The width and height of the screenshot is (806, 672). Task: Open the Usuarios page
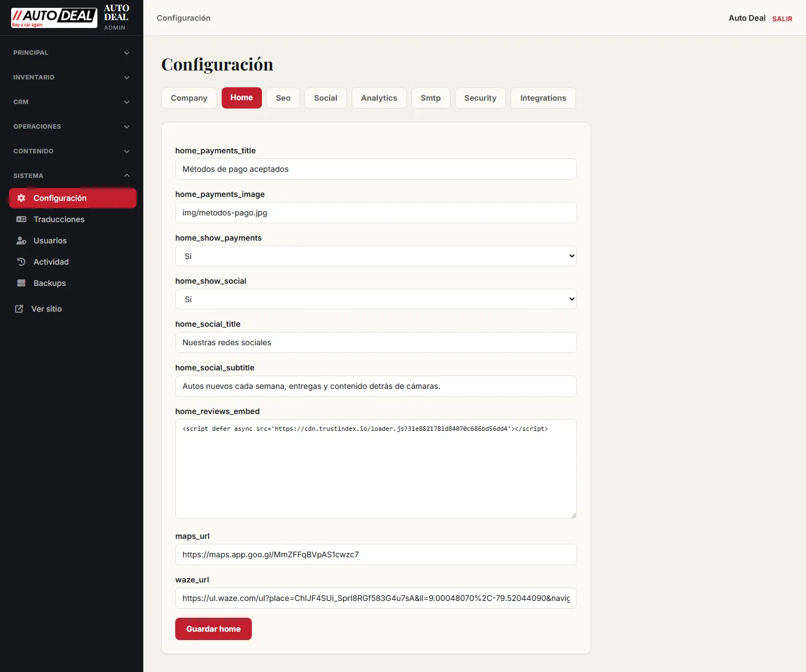(73, 241)
